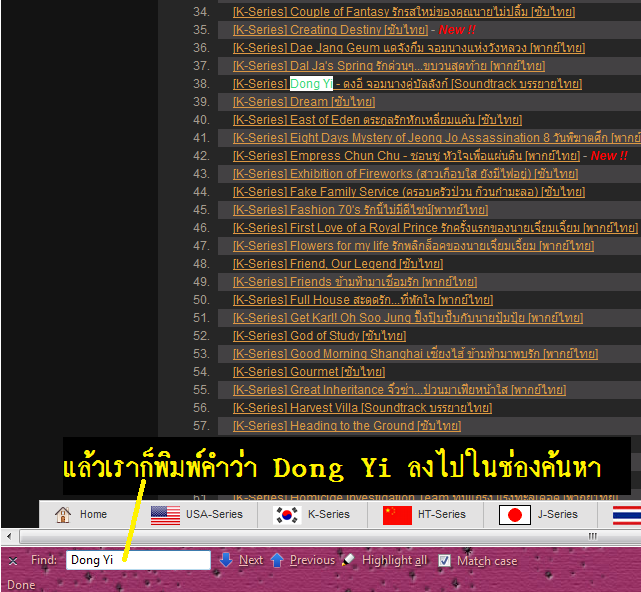Click the horizontal scrollbar left arrow
The image size is (641, 592).
click(x=9, y=536)
